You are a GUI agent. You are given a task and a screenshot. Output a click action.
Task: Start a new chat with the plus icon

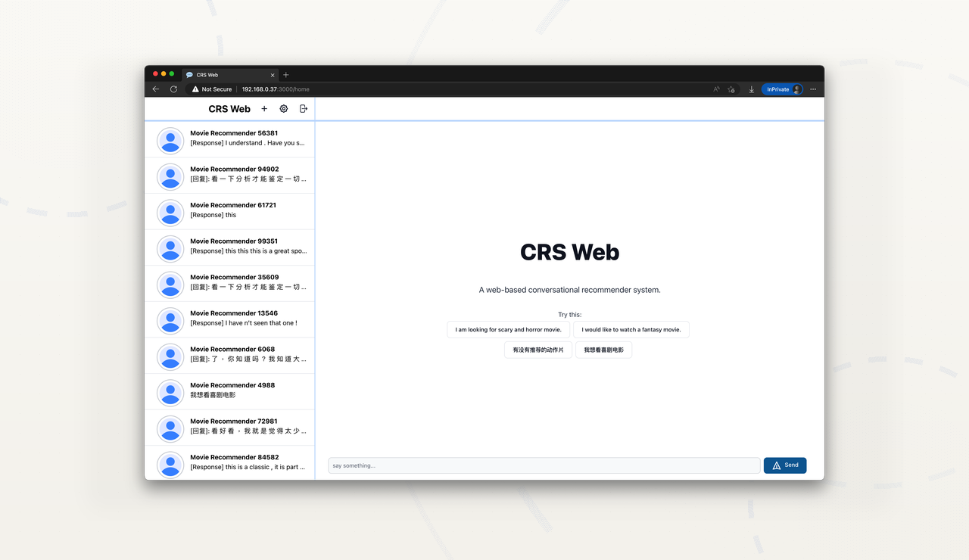[264, 109]
